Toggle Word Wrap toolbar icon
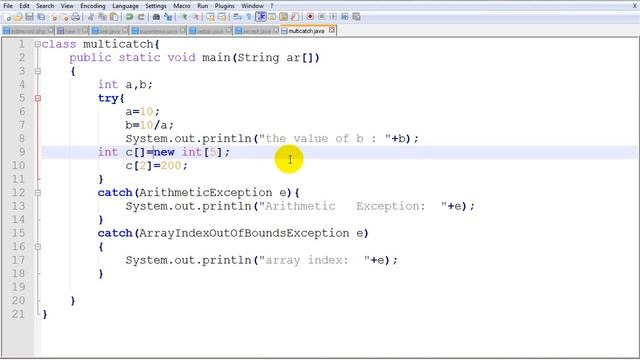 [x=237, y=17]
